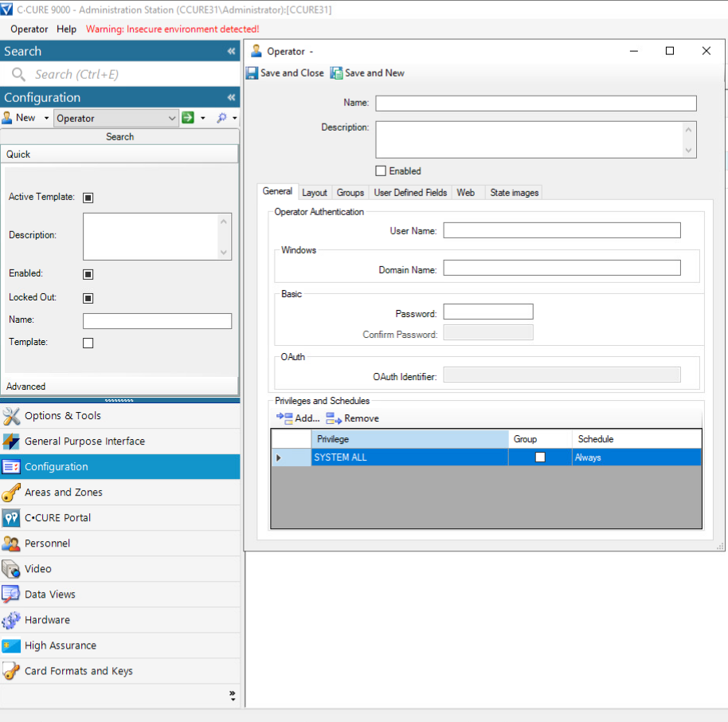This screenshot has width=728, height=722.
Task: Open the Video pane camera icon
Action: 11,569
